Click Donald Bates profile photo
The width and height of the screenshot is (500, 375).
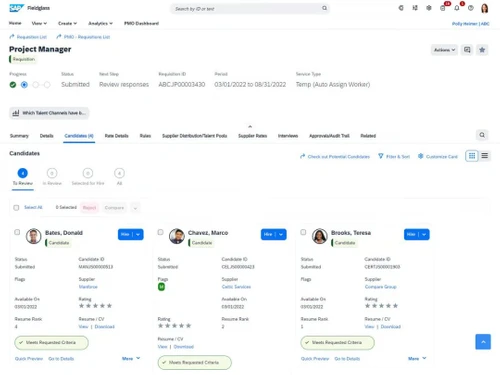click(x=34, y=236)
